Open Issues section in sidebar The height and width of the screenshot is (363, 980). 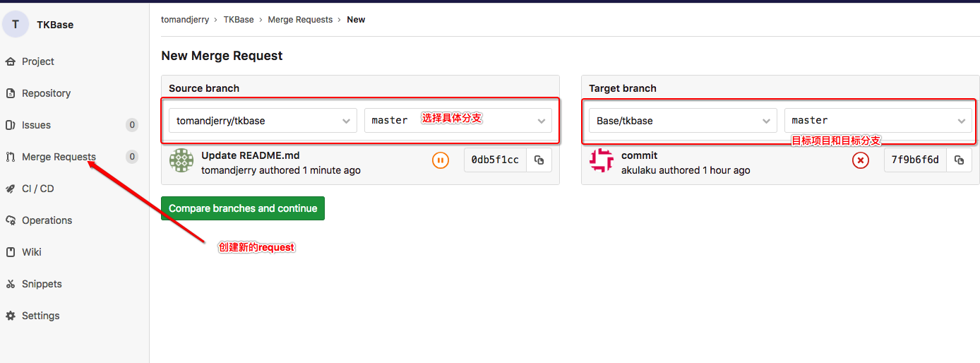[x=36, y=125]
